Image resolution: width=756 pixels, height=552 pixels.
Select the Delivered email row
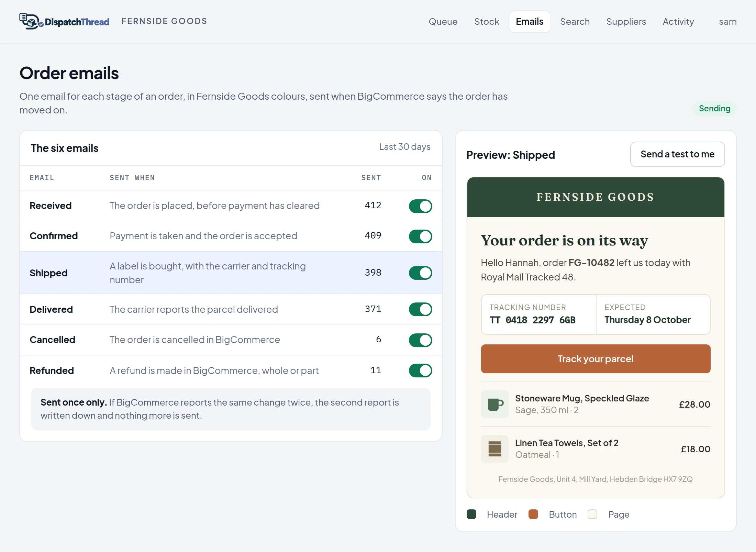click(231, 309)
